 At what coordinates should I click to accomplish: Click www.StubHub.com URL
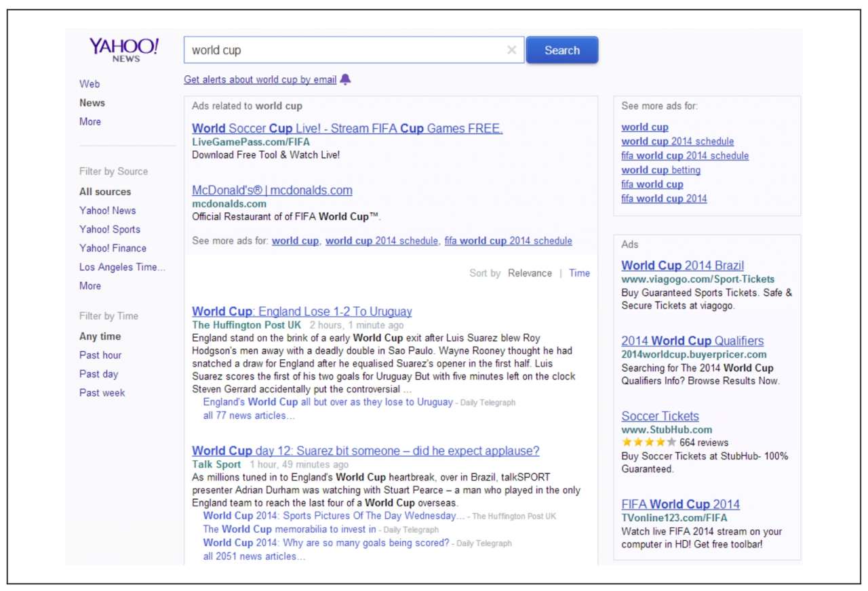click(667, 430)
